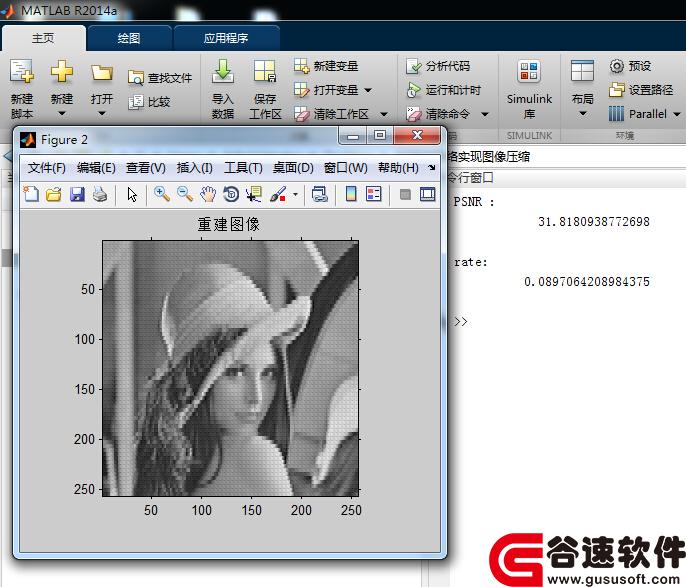Image resolution: width=686 pixels, height=587 pixels.
Task: Expand the 清除工作区 dropdown arrow
Action: pyautogui.click(x=384, y=115)
